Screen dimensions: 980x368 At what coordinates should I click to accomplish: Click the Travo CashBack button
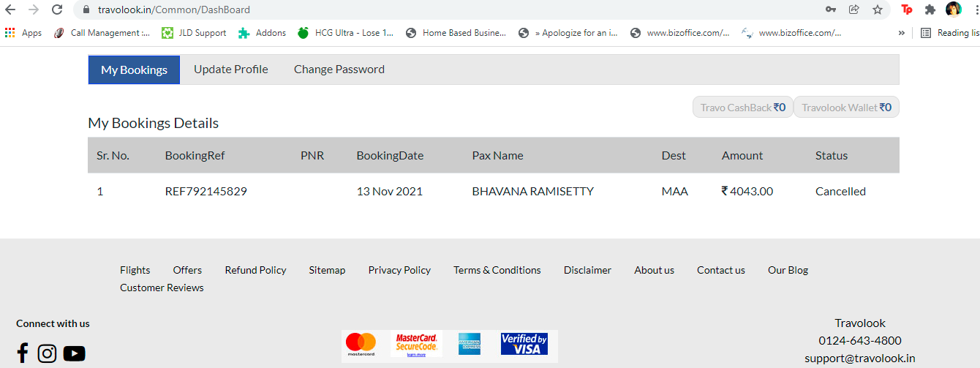point(742,108)
